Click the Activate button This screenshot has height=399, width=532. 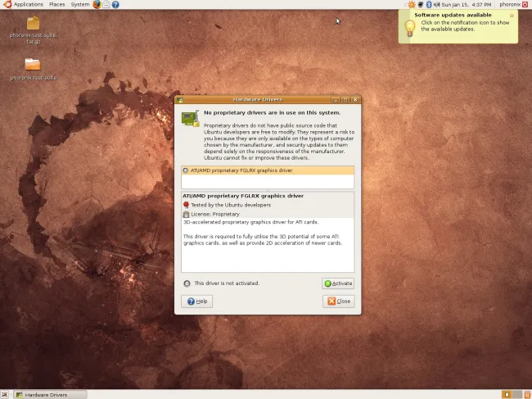[x=338, y=283]
